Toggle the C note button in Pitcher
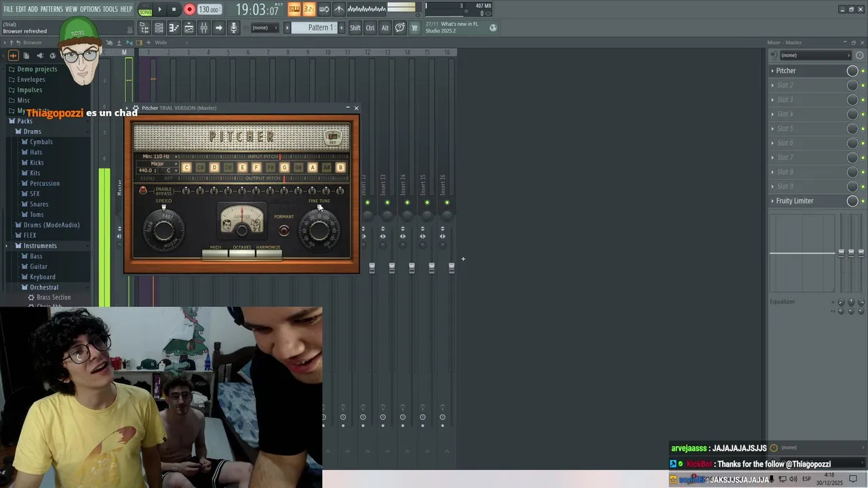The width and height of the screenshot is (868, 488). click(186, 167)
